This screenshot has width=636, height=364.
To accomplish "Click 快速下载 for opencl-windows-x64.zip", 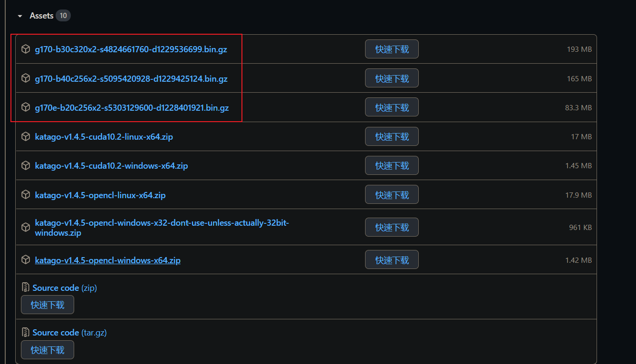I will pos(392,260).
